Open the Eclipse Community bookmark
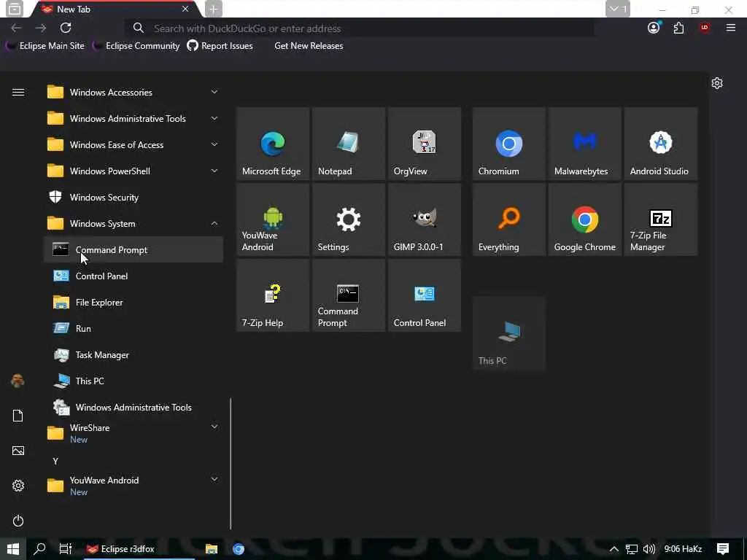Viewport: 747px width, 560px height. (136, 46)
